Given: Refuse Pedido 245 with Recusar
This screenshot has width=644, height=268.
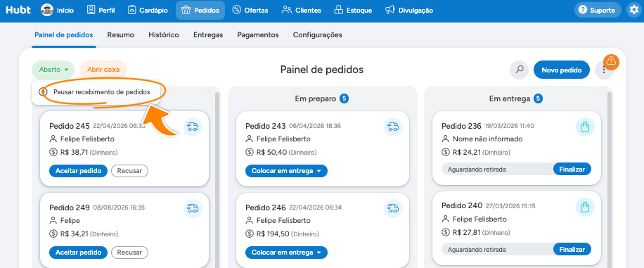Looking at the screenshot, I should coord(129,171).
